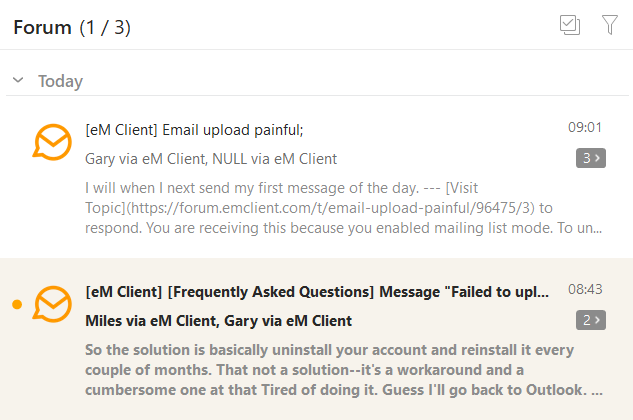Expand the 3-message conversation count badge
The image size is (633, 420).
pyautogui.click(x=591, y=158)
